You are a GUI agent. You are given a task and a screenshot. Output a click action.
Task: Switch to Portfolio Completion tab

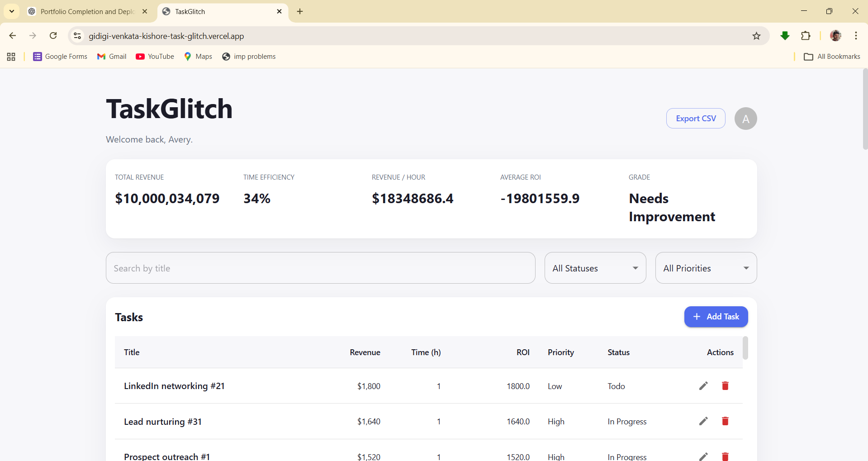coord(86,12)
